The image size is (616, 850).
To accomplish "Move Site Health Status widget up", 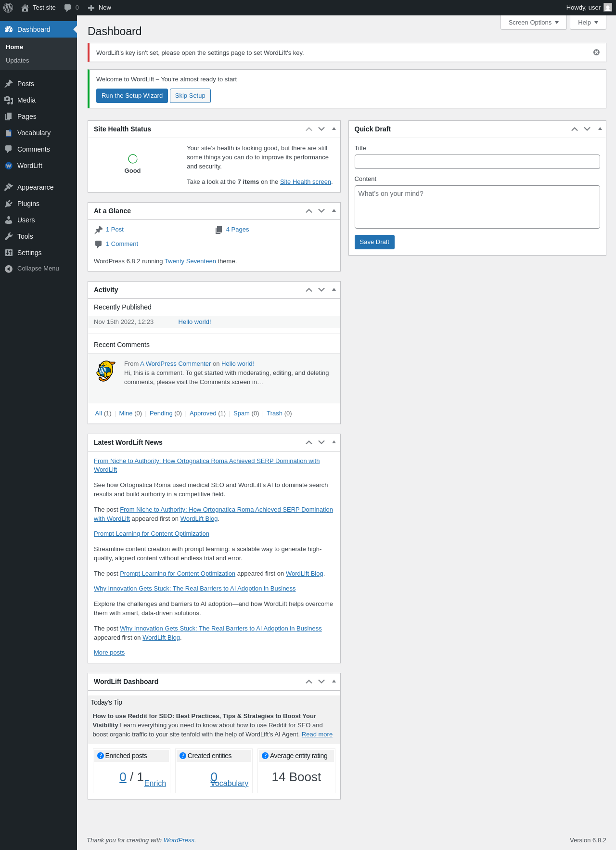I will [x=309, y=129].
